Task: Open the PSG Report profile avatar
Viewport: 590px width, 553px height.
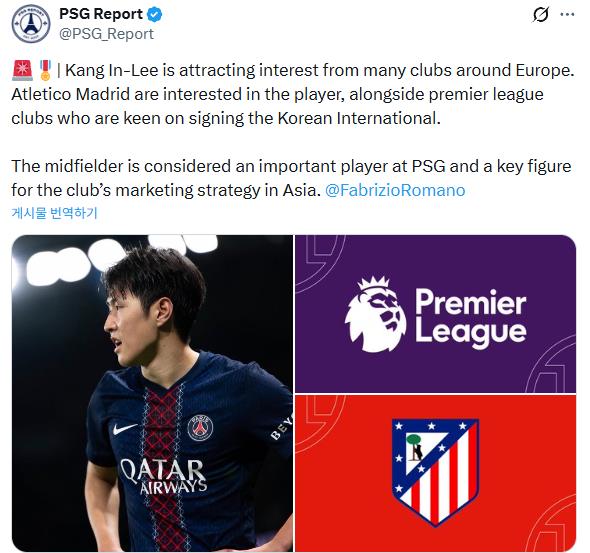Action: tap(31, 24)
